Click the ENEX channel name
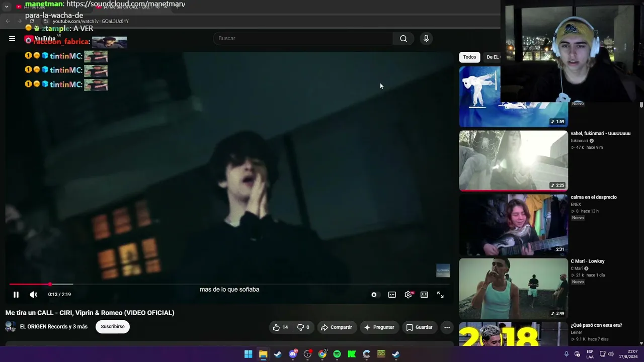Viewport: 644px width, 362px height. tap(576, 205)
